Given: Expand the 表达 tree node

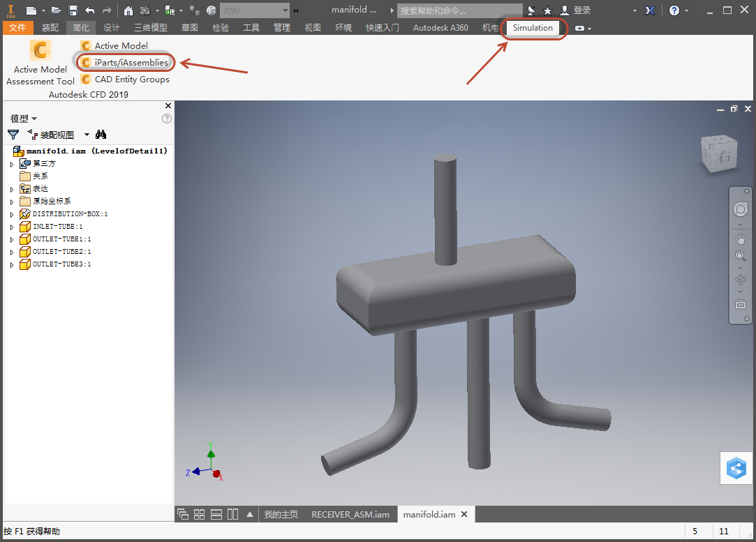Looking at the screenshot, I should click(x=12, y=189).
